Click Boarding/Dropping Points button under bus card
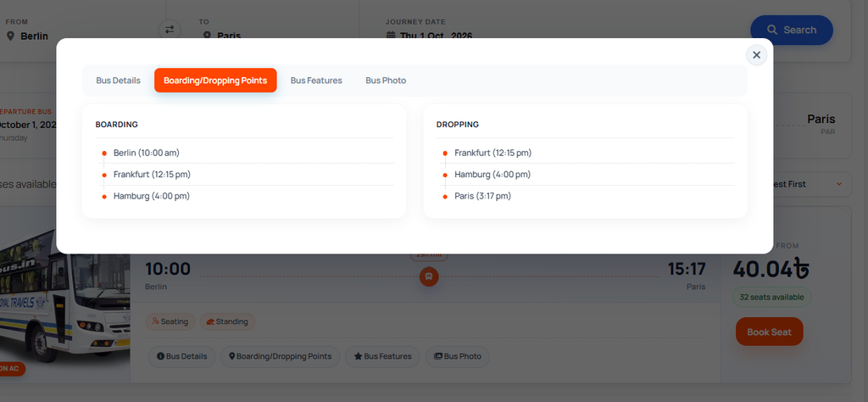868x402 pixels. pyautogui.click(x=280, y=356)
